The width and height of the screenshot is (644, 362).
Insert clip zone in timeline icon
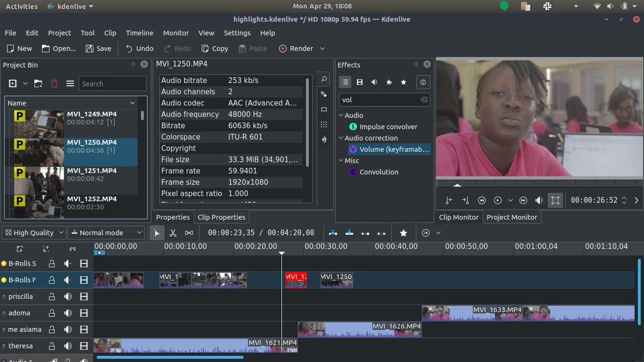[x=333, y=233]
